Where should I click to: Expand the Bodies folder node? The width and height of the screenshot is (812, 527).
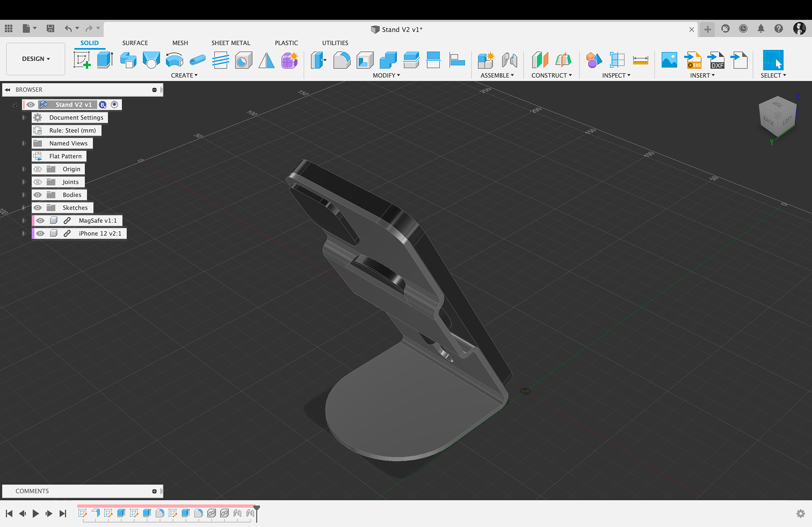point(24,195)
